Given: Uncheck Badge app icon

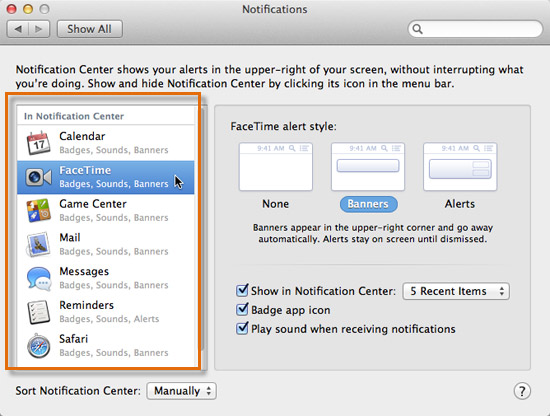Looking at the screenshot, I should click(x=242, y=310).
